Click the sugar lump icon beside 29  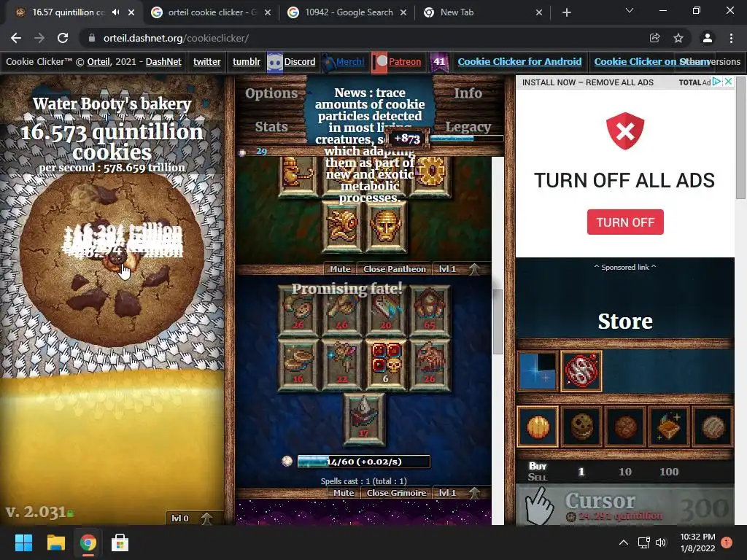point(242,152)
